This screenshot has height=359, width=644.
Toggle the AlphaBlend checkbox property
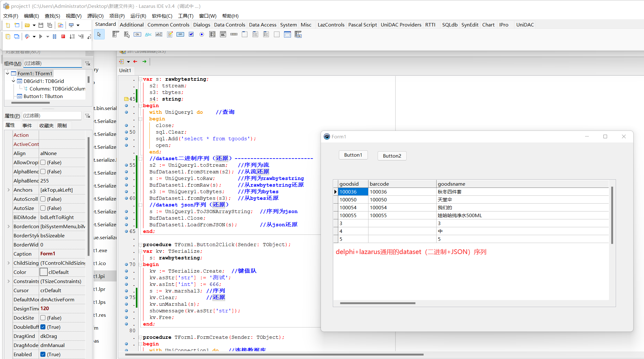coord(43,171)
